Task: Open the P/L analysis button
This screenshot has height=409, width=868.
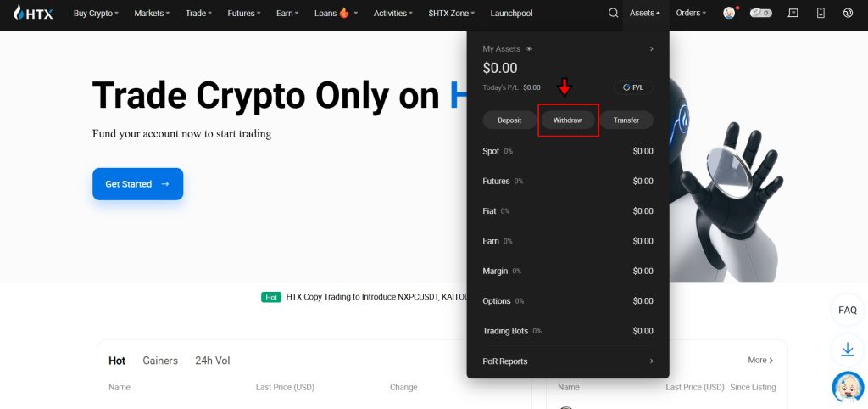Action: [x=633, y=87]
